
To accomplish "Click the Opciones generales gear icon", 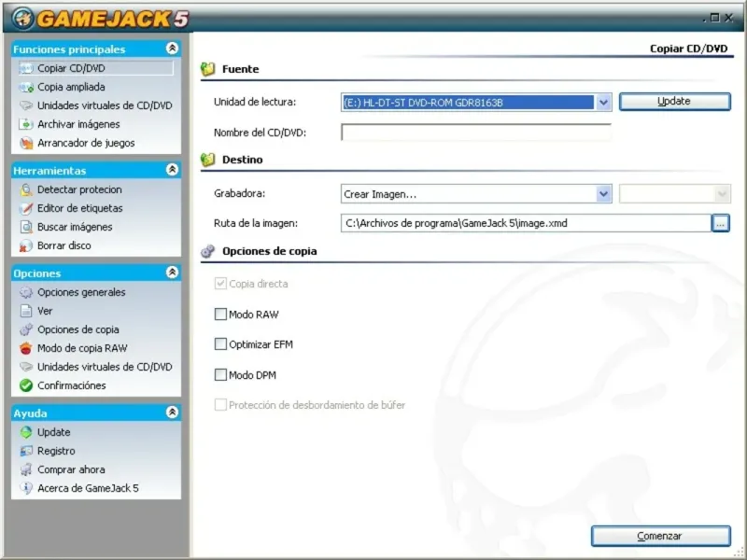I will [x=26, y=292].
